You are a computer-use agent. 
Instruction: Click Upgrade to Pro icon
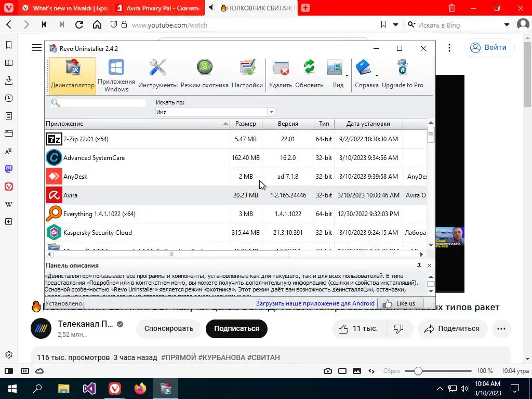pyautogui.click(x=403, y=67)
